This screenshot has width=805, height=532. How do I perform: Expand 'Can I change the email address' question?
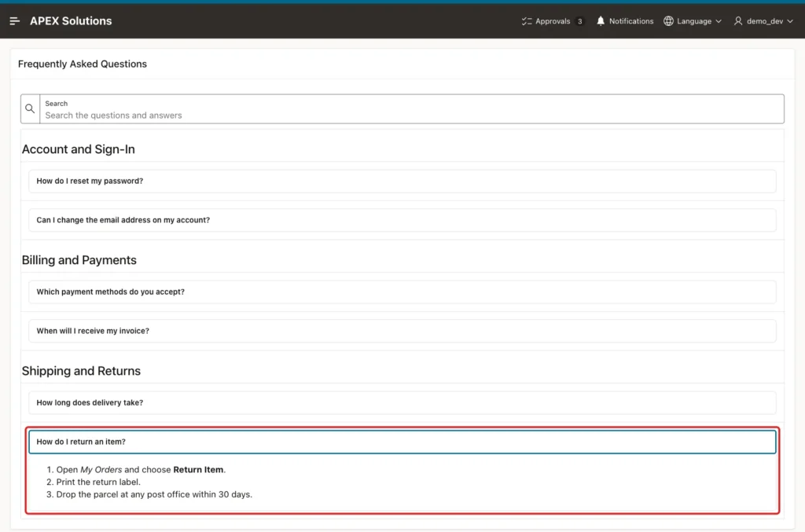[402, 220]
